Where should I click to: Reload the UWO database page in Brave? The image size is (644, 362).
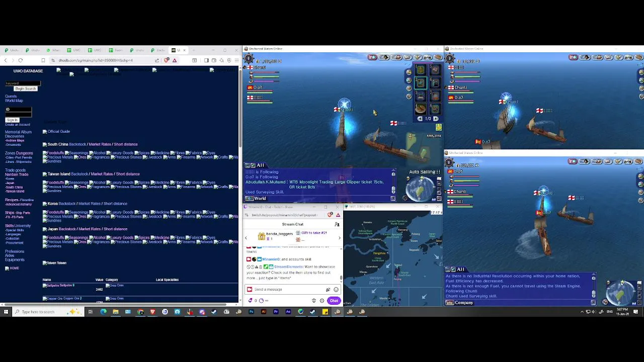click(x=21, y=60)
